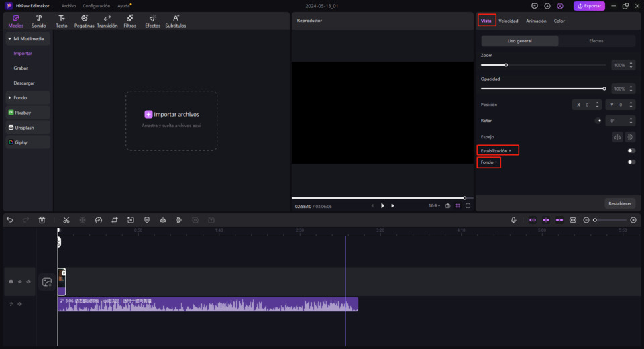Click the mirror flip icon in timeline toolbar
Viewport: 644px width, 349px height.
163,220
